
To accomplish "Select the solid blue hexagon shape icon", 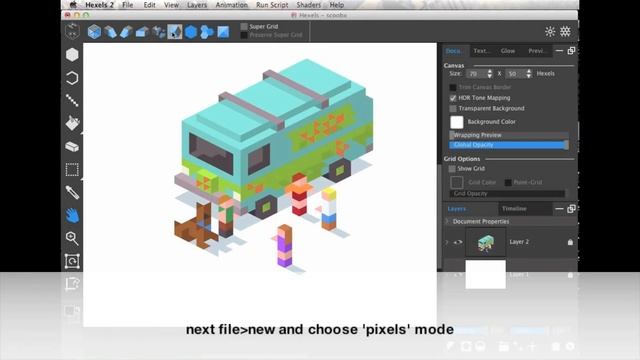I will 191,32.
